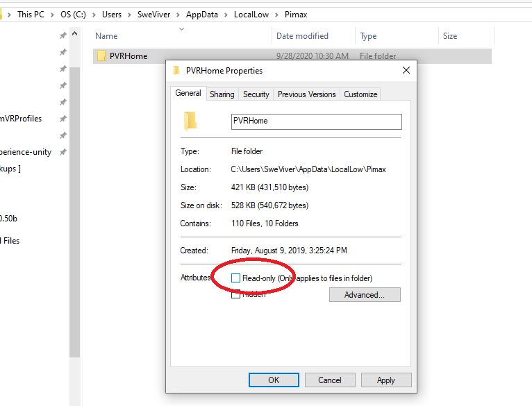Screen dimensions: 532x406
Task: Switch to the Sharing tab
Action: (x=222, y=94)
